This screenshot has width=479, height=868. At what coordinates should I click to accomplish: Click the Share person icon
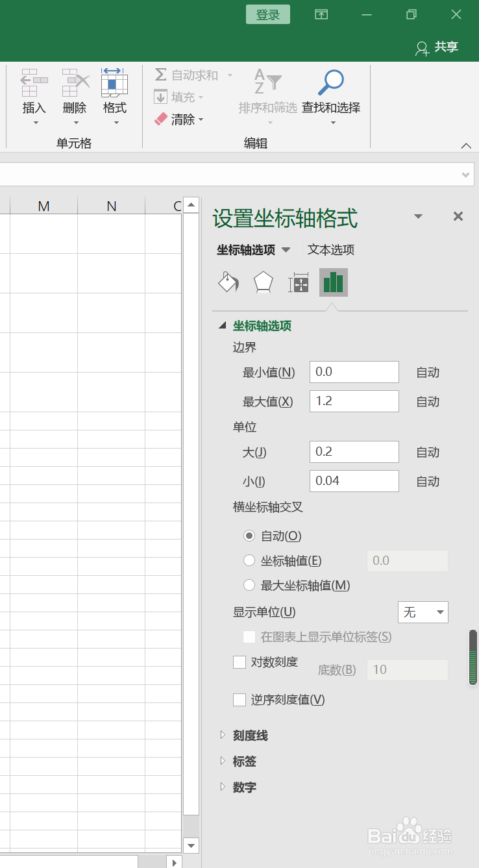423,48
